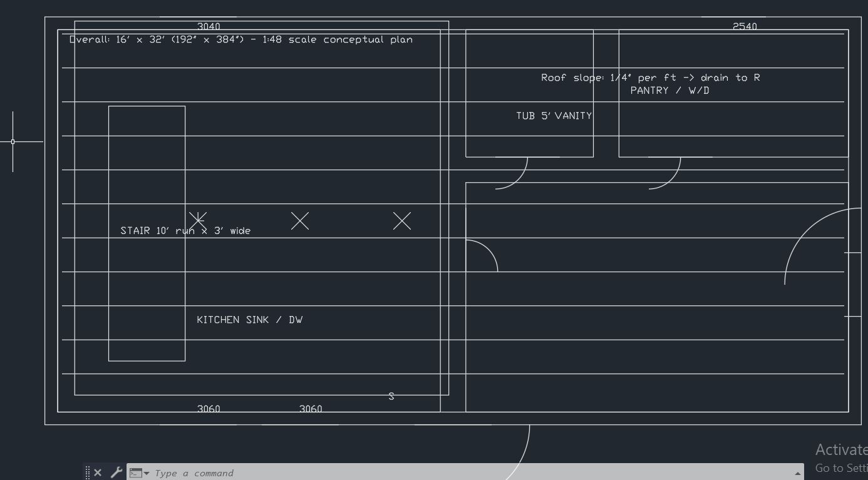Select the 'PANTRY / W/D' text
Screen dimensions: 868x480
click(x=669, y=91)
